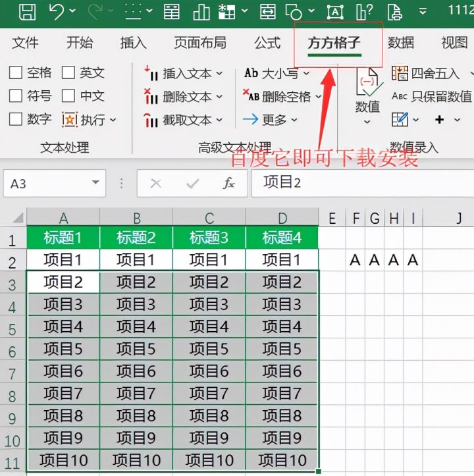
Task: Click cell 标题1
Action: point(63,238)
